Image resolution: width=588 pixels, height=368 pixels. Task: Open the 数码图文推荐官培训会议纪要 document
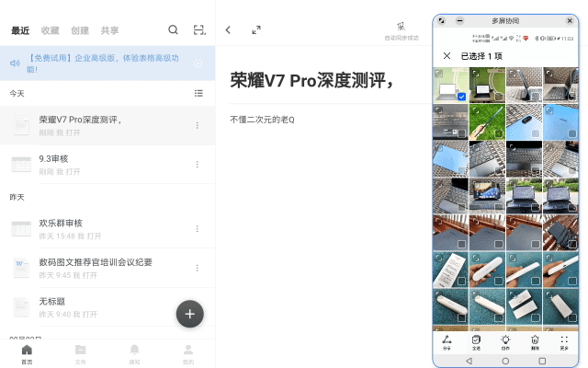click(x=107, y=268)
